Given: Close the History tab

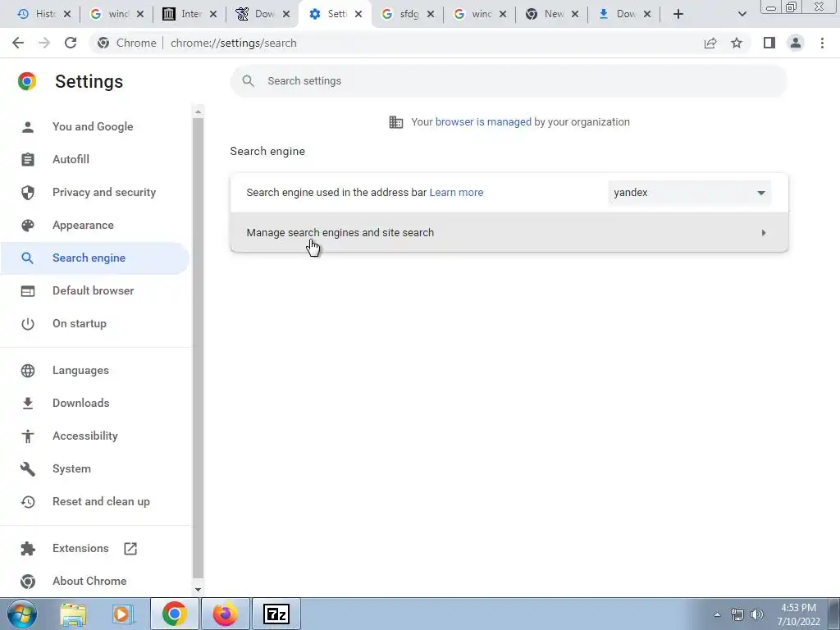Looking at the screenshot, I should 67,15.
